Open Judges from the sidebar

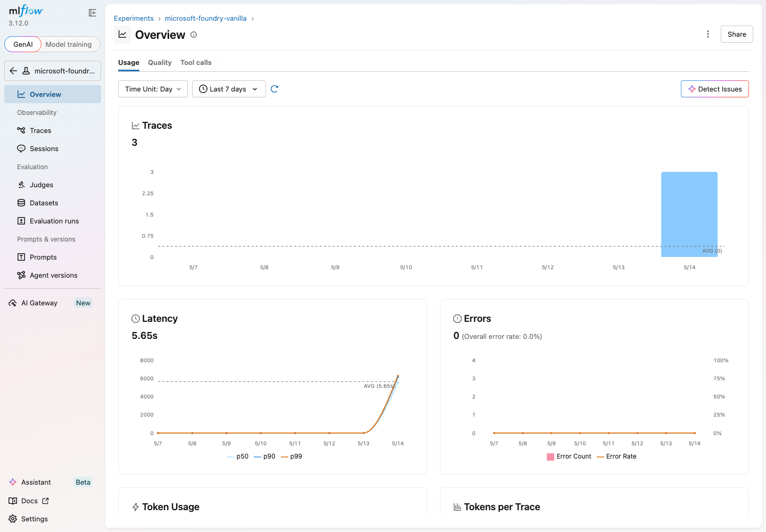tap(53, 185)
